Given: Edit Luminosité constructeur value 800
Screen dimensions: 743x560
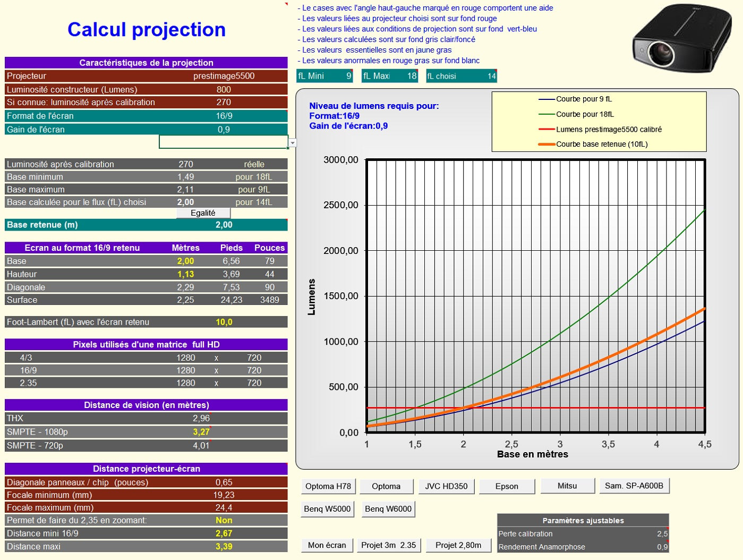Looking at the screenshot, I should click(224, 90).
